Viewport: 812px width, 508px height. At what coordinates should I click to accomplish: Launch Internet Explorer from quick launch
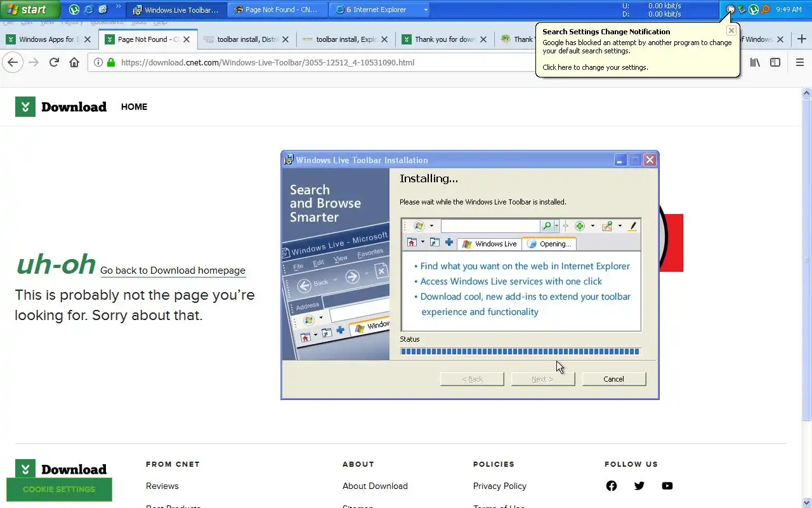coord(88,10)
